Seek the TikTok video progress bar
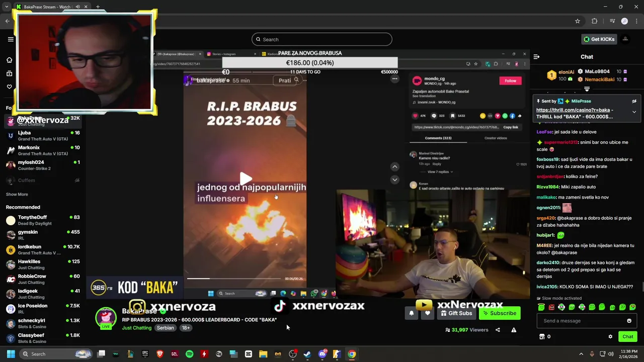The width and height of the screenshot is (644, 362). 234,278
